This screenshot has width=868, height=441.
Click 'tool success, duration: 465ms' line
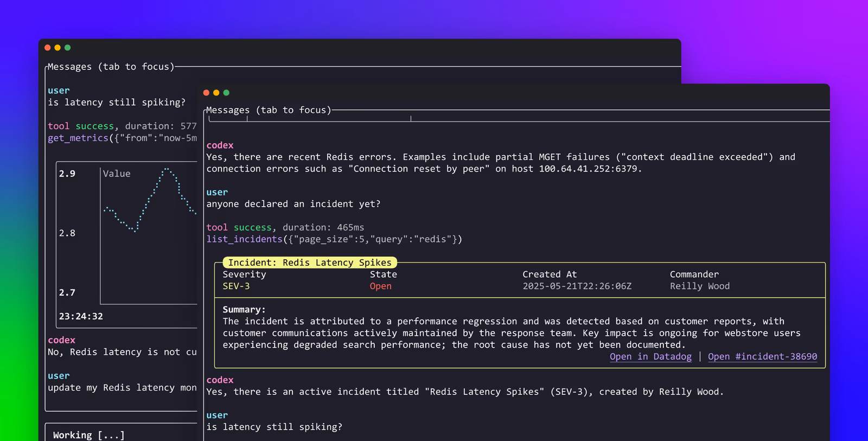[x=285, y=227]
